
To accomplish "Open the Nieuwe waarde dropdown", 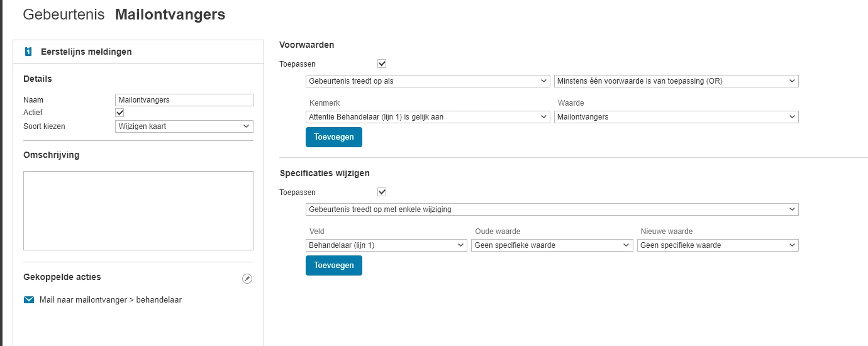I will pyautogui.click(x=717, y=245).
